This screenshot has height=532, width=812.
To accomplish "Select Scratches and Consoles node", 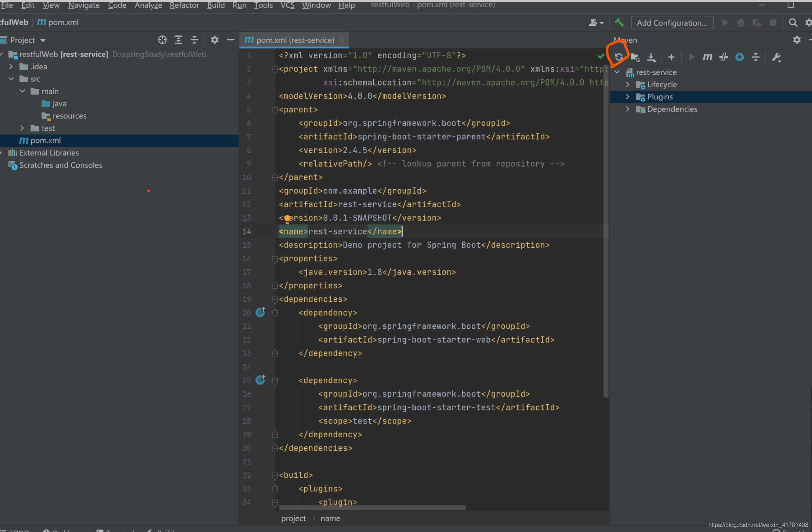I will coord(55,165).
